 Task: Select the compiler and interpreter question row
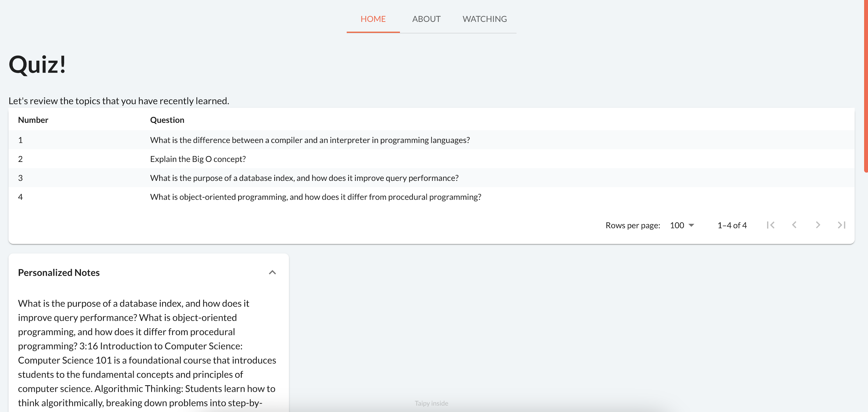tap(310, 140)
